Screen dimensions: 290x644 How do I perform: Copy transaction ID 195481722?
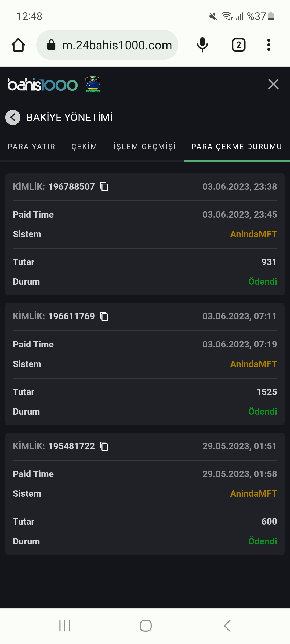click(104, 446)
